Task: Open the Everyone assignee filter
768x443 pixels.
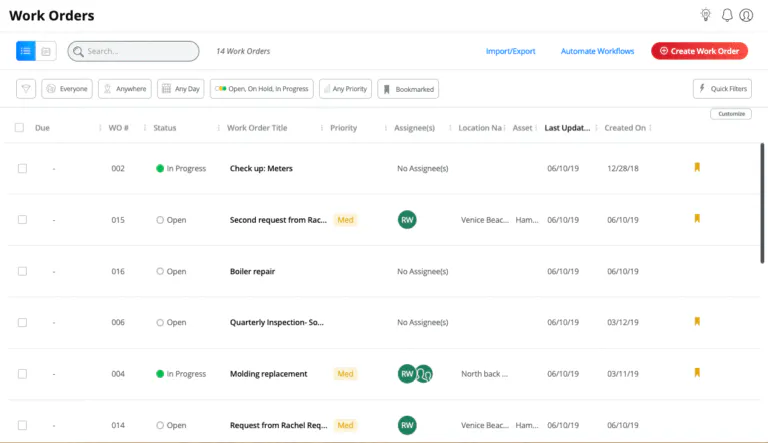Action: [67, 89]
